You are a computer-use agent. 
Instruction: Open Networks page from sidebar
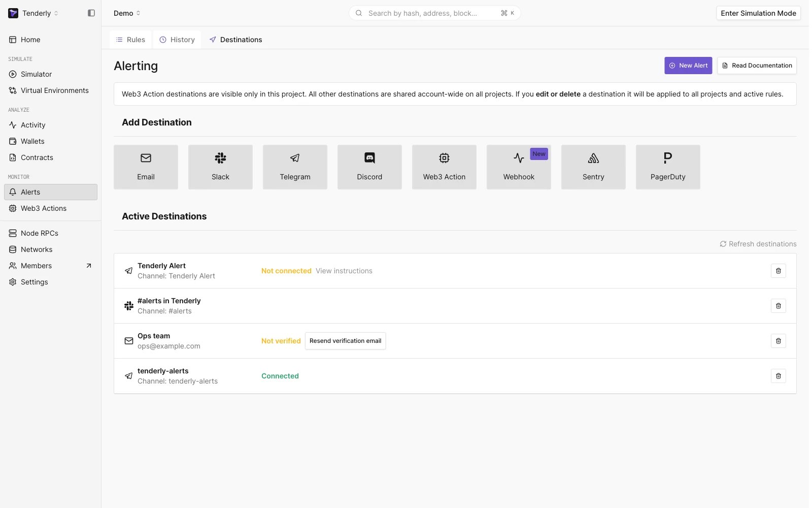coord(50,249)
